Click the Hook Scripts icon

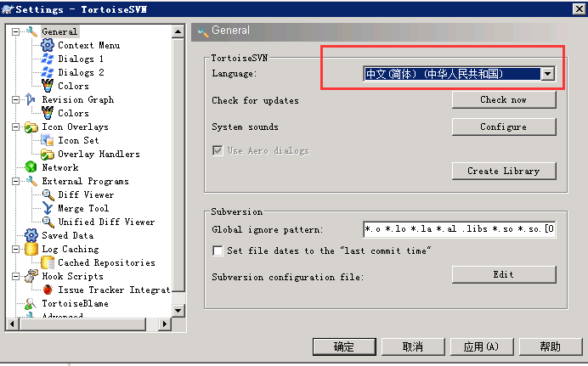point(31,276)
